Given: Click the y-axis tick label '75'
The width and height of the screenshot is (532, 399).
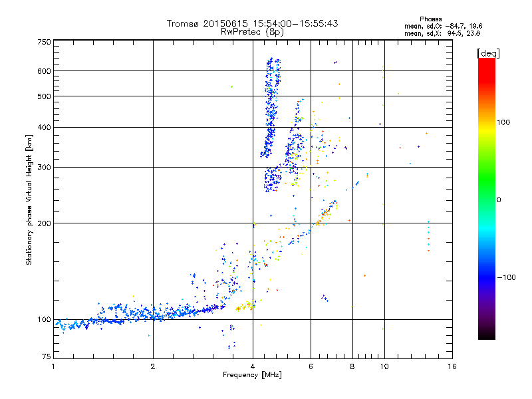Looking at the screenshot, I should 47,356.
